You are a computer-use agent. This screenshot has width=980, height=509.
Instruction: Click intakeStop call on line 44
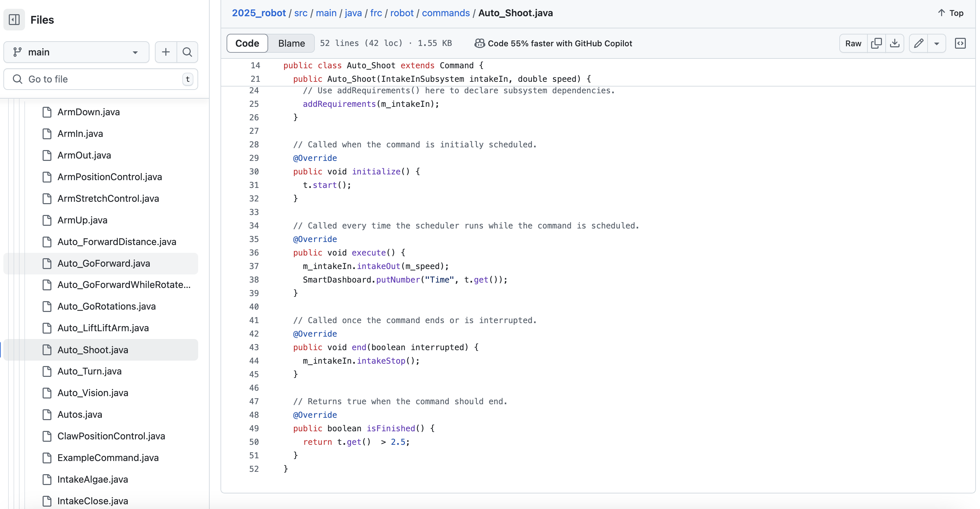point(381,361)
